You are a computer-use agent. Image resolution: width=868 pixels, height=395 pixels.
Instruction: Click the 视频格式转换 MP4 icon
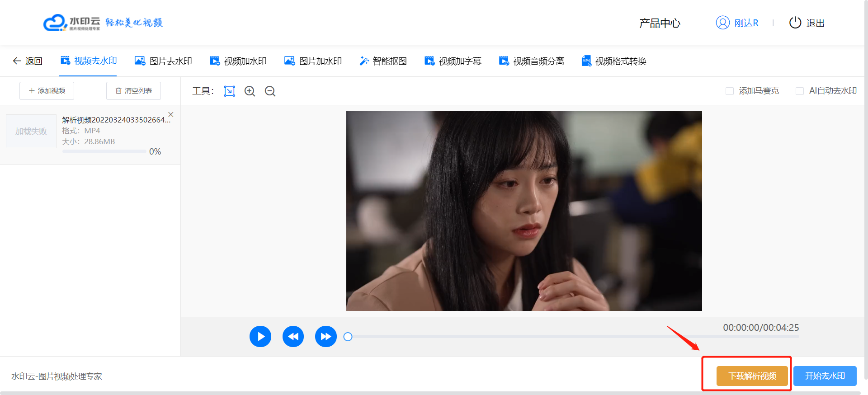pos(586,61)
